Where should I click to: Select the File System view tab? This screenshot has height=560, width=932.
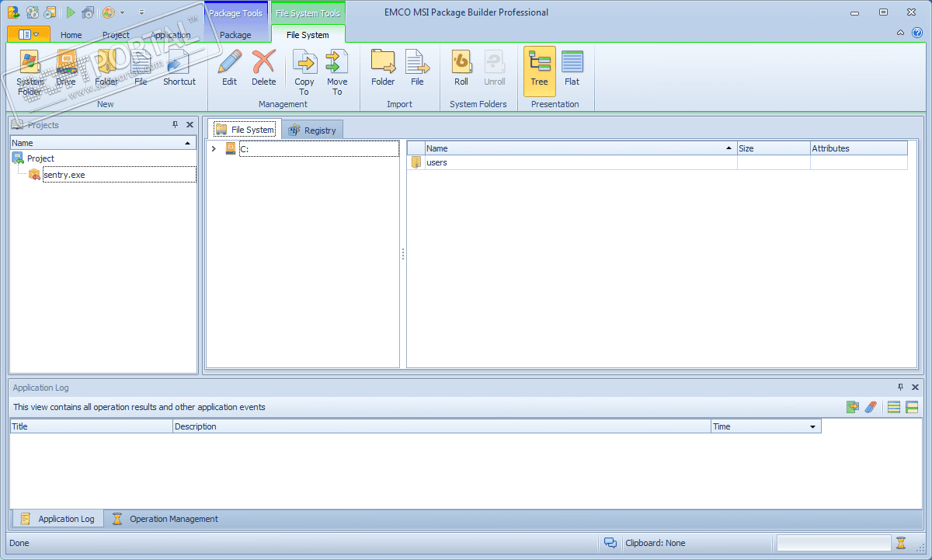click(x=244, y=130)
